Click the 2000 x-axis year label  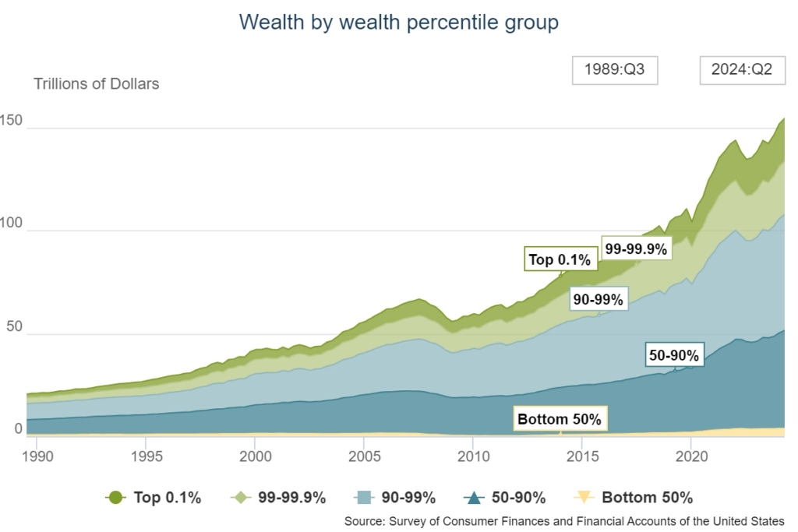pos(255,456)
